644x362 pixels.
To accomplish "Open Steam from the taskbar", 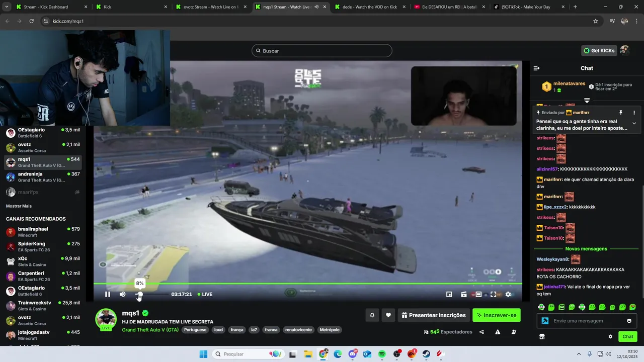I will 426,354.
